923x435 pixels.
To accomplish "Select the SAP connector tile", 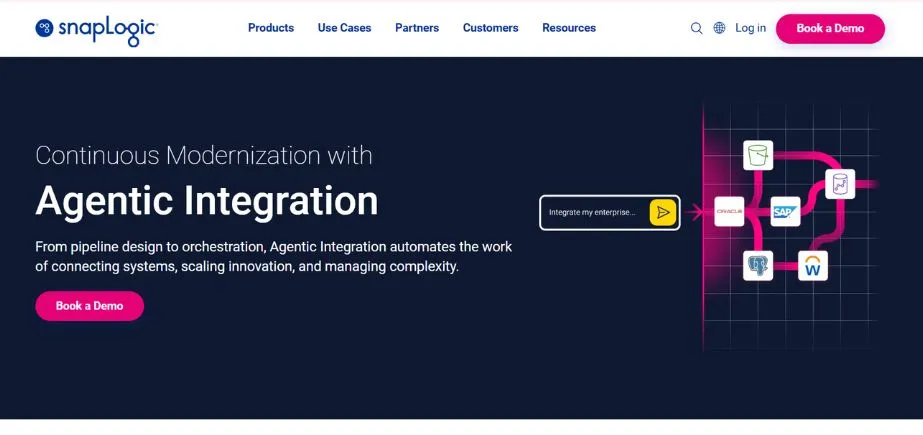I will click(785, 211).
